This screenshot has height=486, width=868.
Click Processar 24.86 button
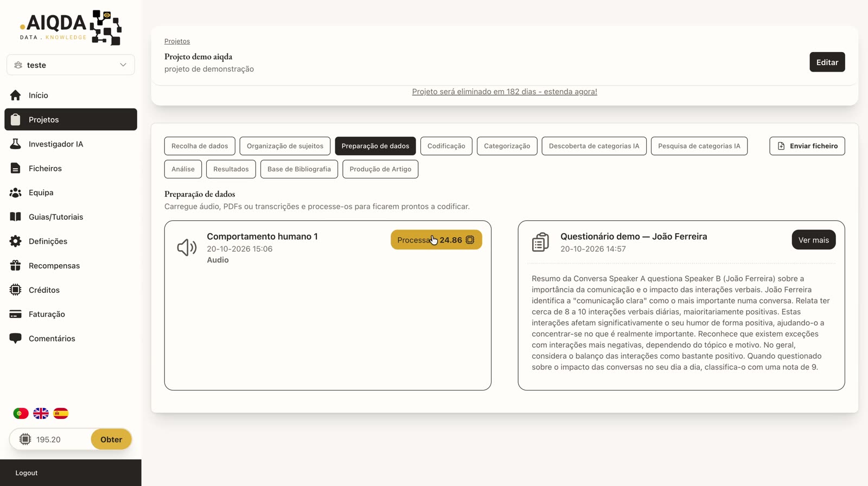(436, 240)
